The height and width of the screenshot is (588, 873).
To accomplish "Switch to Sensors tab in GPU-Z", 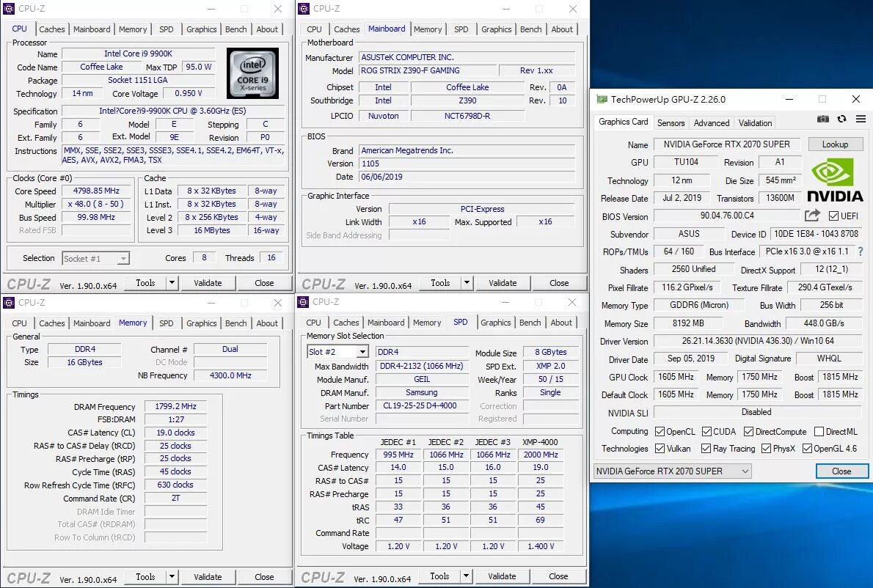I will coord(671,123).
